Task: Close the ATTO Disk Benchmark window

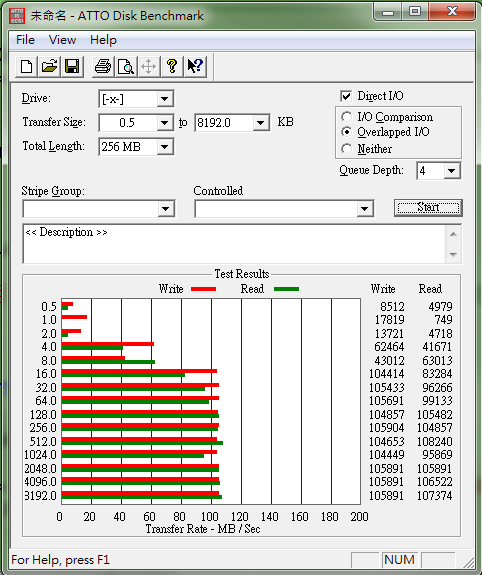Action: coord(452,12)
